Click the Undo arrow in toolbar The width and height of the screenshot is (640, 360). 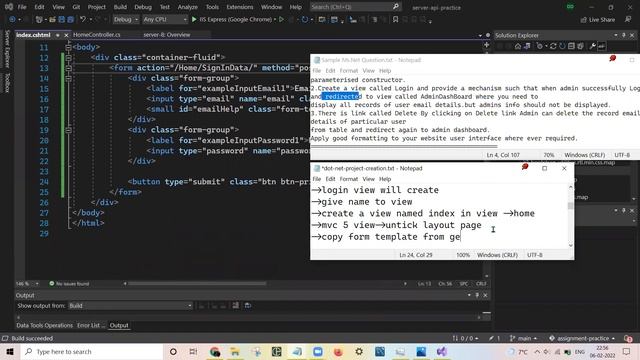click(83, 19)
